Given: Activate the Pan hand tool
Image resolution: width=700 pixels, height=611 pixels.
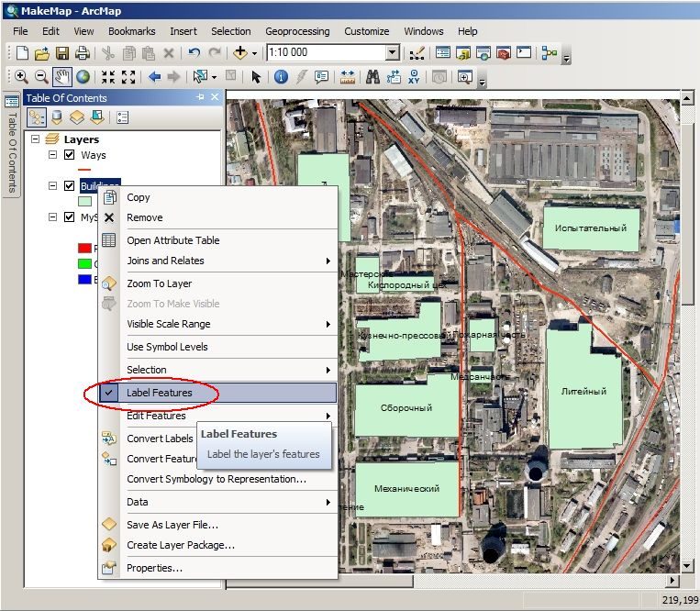Looking at the screenshot, I should pyautogui.click(x=61, y=77).
